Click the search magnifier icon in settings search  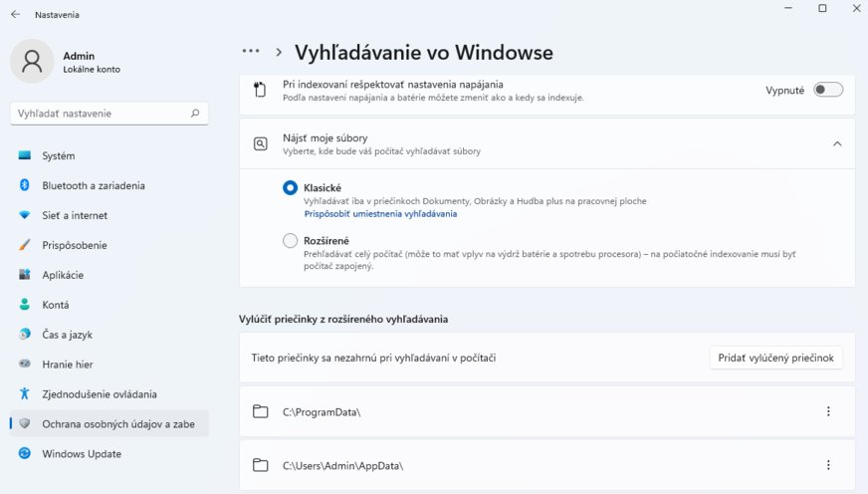coord(195,114)
